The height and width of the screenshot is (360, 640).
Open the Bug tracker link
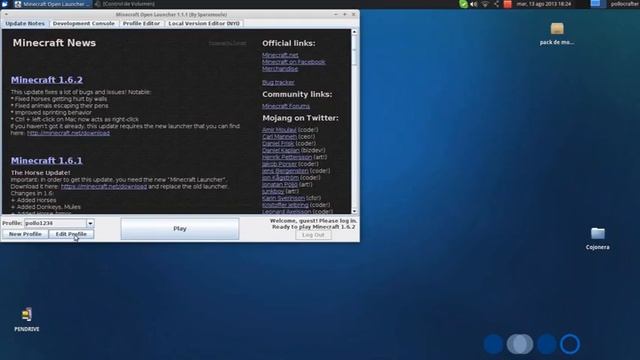coord(278,82)
